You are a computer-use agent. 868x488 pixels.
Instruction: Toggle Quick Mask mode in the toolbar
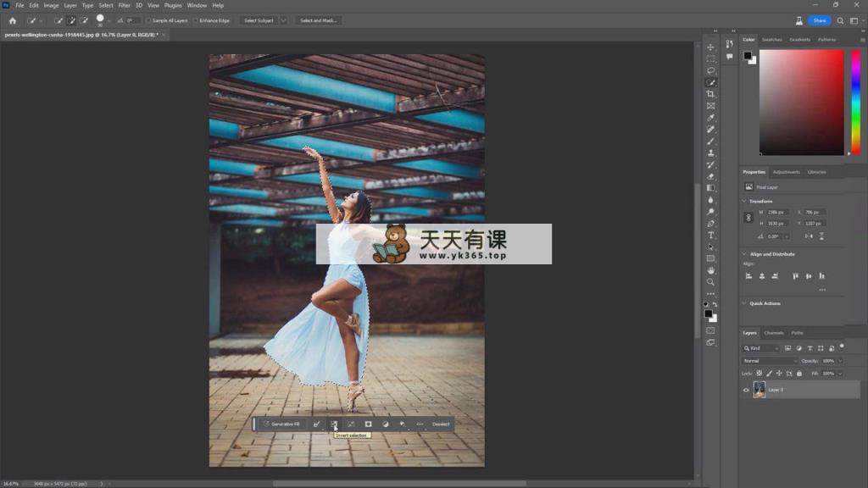click(x=711, y=331)
